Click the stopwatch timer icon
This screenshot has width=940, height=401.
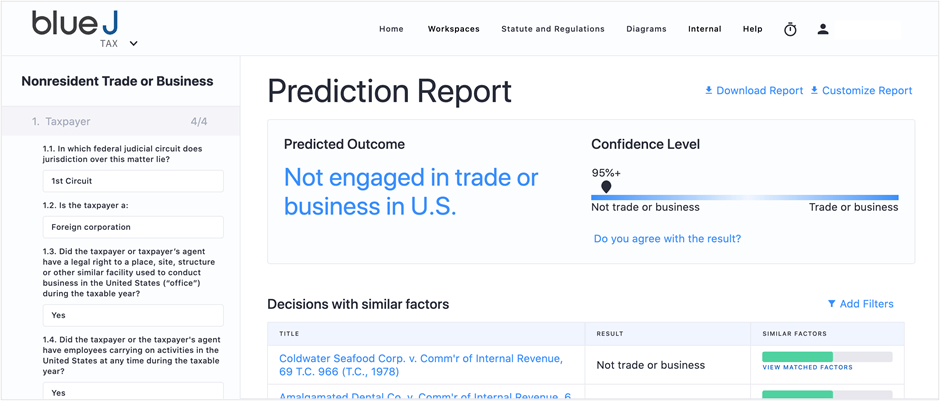tap(790, 29)
